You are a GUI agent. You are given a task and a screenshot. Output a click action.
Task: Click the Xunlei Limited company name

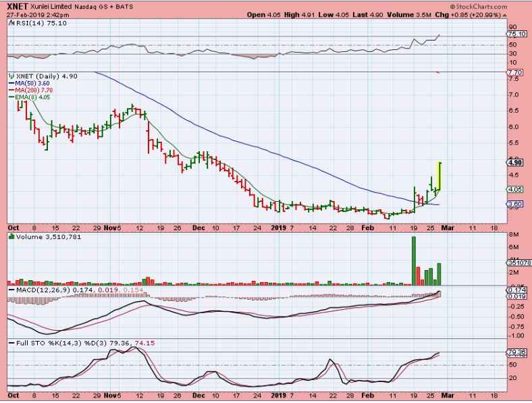pos(51,7)
